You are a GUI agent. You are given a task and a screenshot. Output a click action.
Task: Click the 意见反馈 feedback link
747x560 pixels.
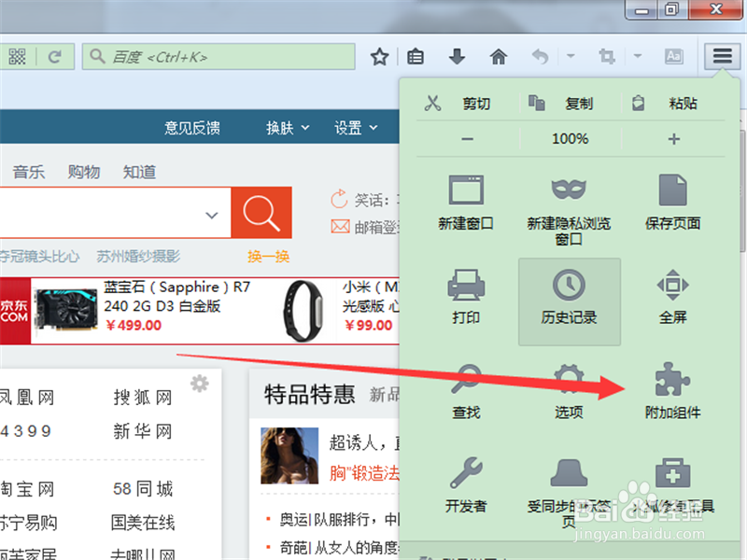pos(191,127)
